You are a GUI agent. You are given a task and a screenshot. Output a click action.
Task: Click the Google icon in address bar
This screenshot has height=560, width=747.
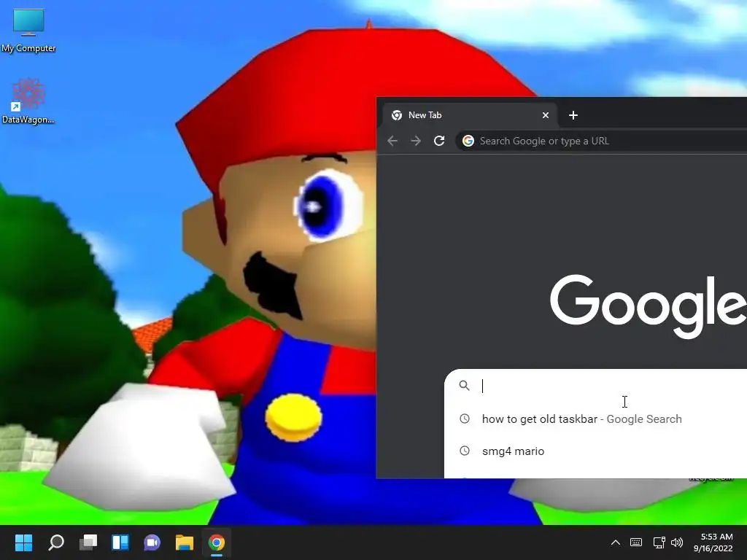coord(468,141)
